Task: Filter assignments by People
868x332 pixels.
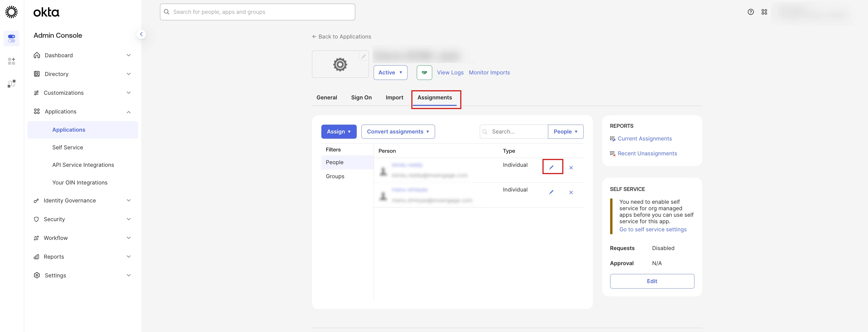Action: click(347, 162)
